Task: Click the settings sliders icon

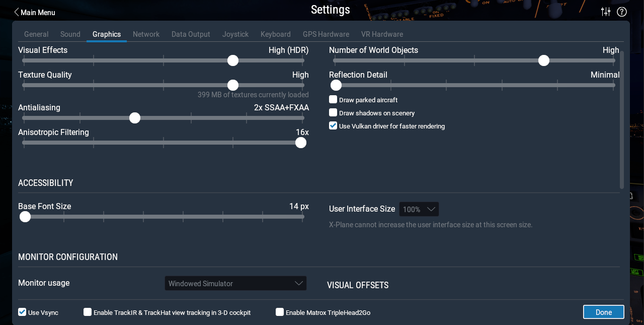Action: pyautogui.click(x=606, y=12)
